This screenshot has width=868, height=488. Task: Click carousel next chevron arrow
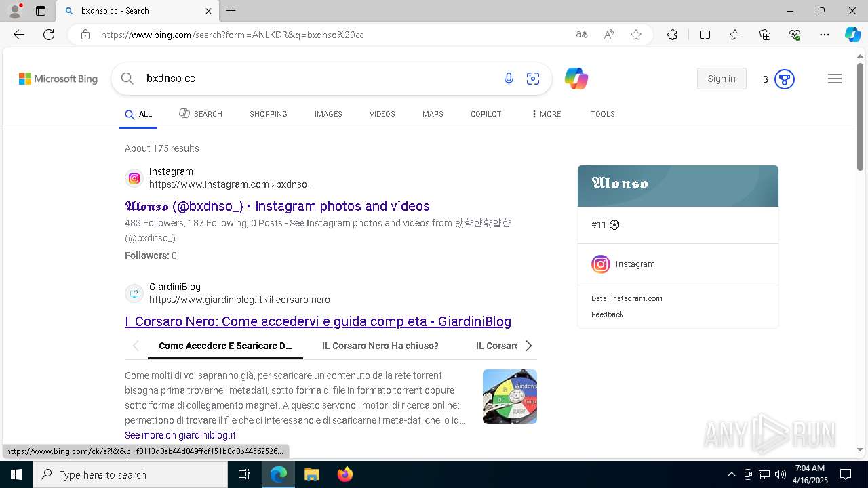(529, 346)
